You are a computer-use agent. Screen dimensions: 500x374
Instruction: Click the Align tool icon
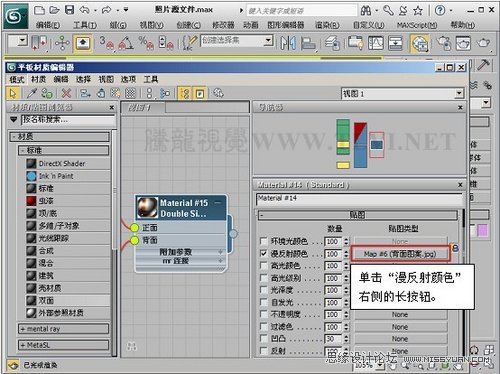308,43
